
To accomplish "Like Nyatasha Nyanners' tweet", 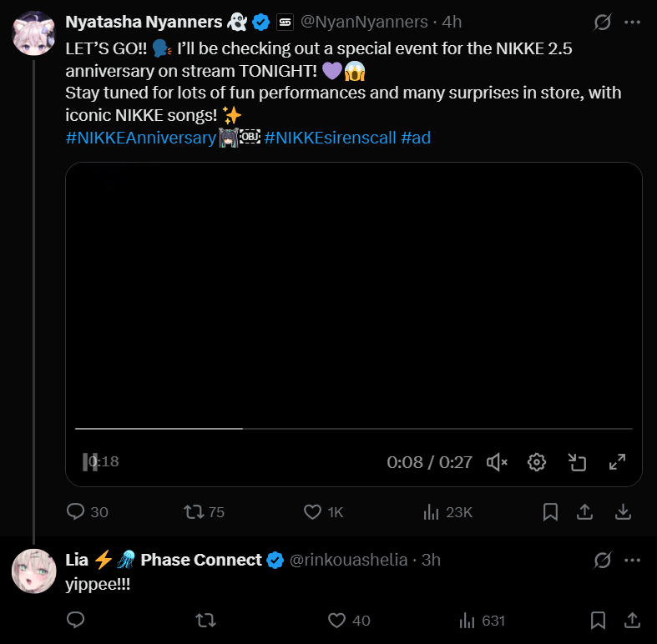I will tap(313, 511).
